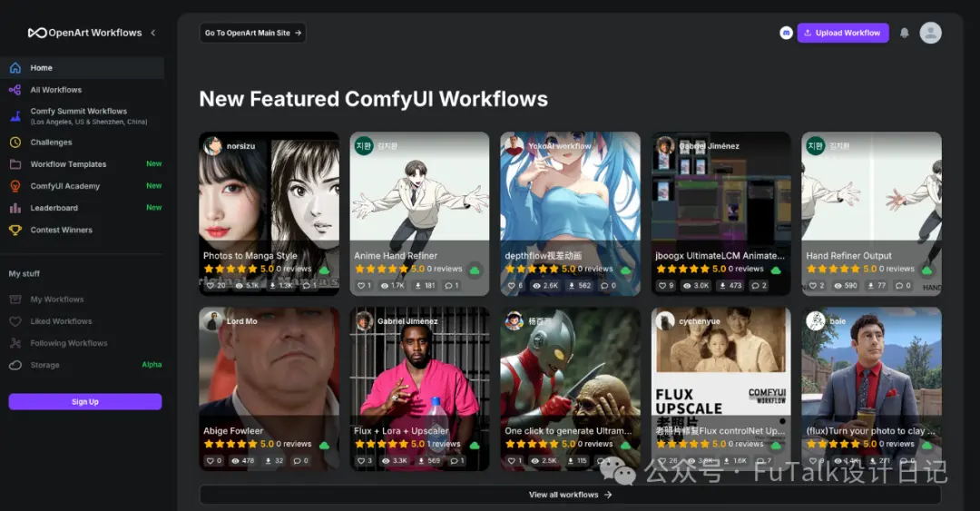Open the depthflow workflow card
This screenshot has width=980, height=511.
pos(570,213)
